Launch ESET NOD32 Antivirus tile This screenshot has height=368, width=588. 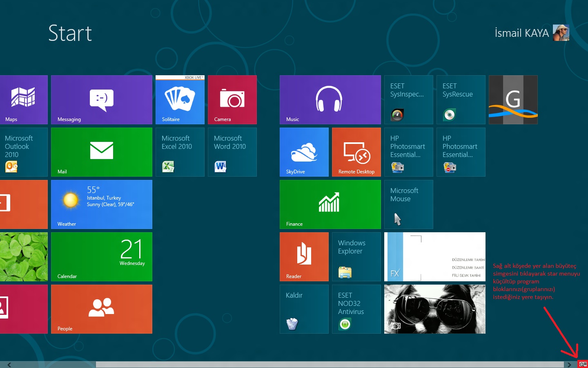pos(356,309)
